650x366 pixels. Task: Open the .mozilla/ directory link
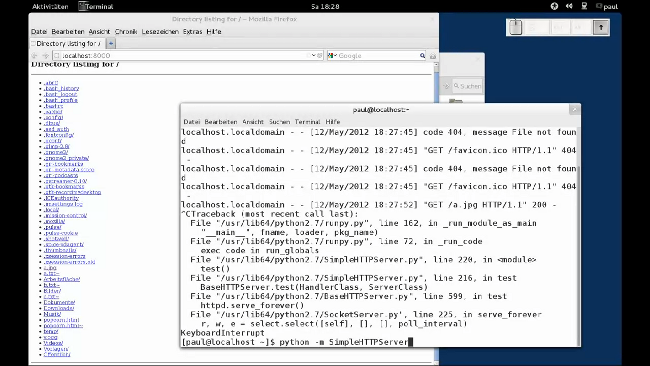[54, 221]
